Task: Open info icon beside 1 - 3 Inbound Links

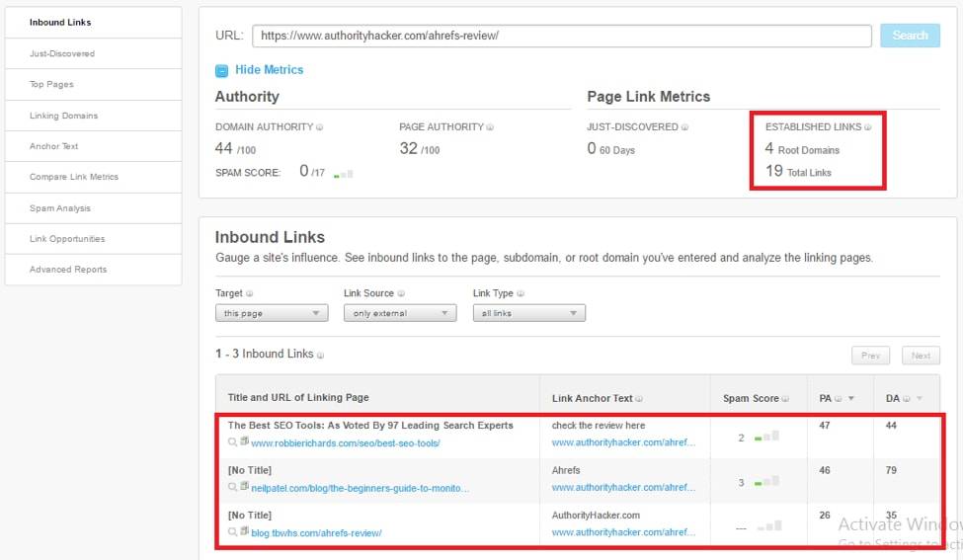Action: point(321,355)
